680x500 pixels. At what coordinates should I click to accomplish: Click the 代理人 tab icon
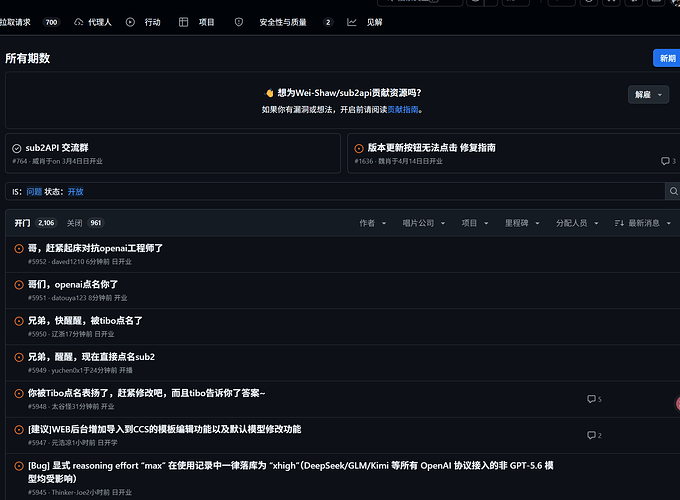tap(78, 22)
